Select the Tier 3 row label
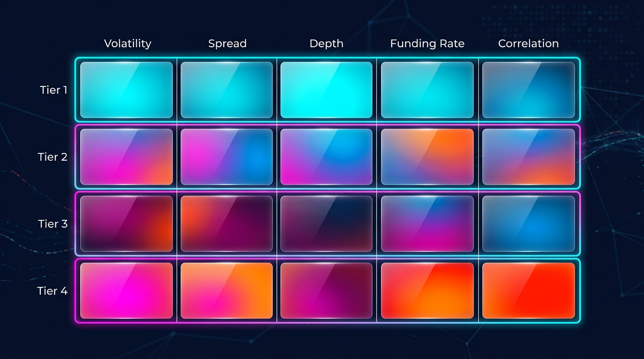The image size is (644, 359). (x=52, y=224)
